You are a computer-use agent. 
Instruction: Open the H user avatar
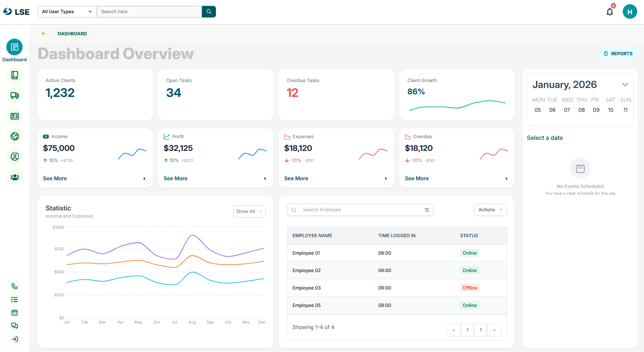point(630,12)
